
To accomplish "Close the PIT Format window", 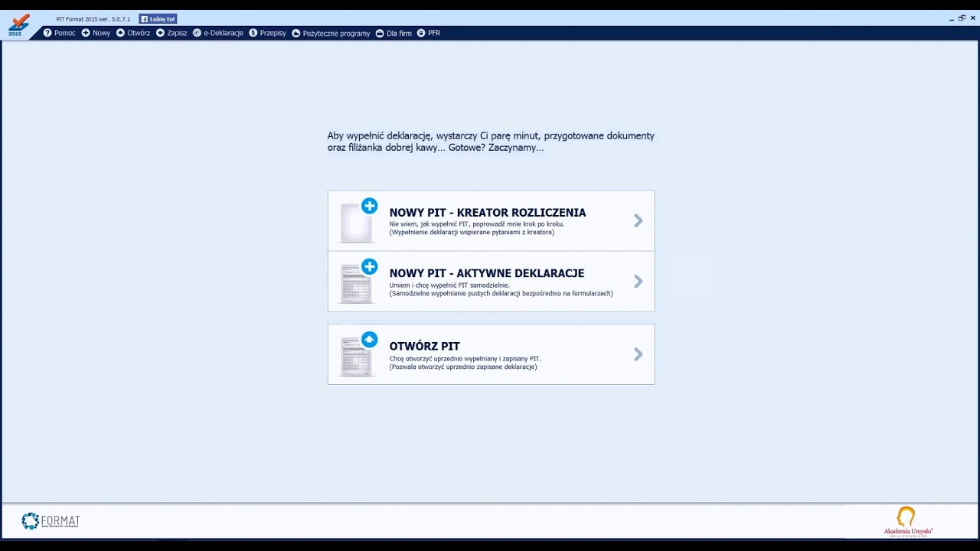I will tap(972, 18).
